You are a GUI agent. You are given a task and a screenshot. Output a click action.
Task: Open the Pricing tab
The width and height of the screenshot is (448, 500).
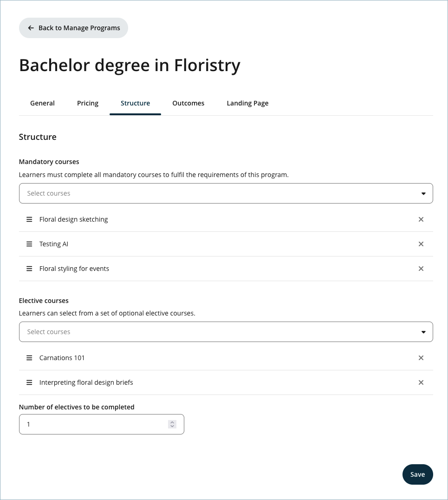(x=88, y=103)
